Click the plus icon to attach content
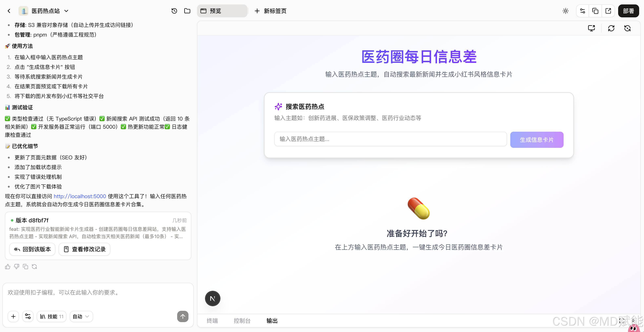 click(x=14, y=316)
